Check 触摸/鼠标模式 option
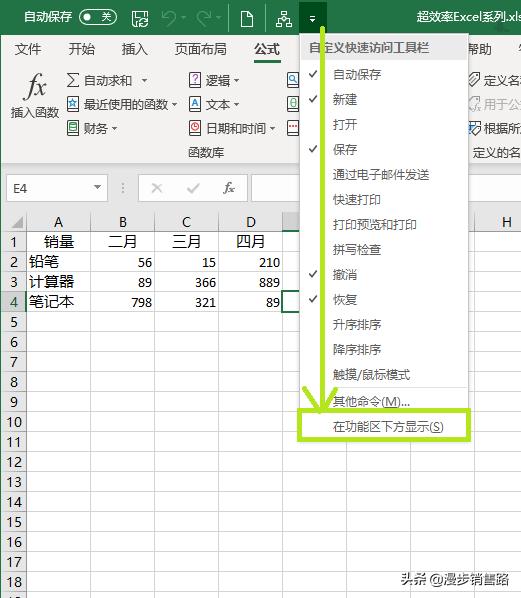This screenshot has width=521, height=598. pyautogui.click(x=384, y=375)
